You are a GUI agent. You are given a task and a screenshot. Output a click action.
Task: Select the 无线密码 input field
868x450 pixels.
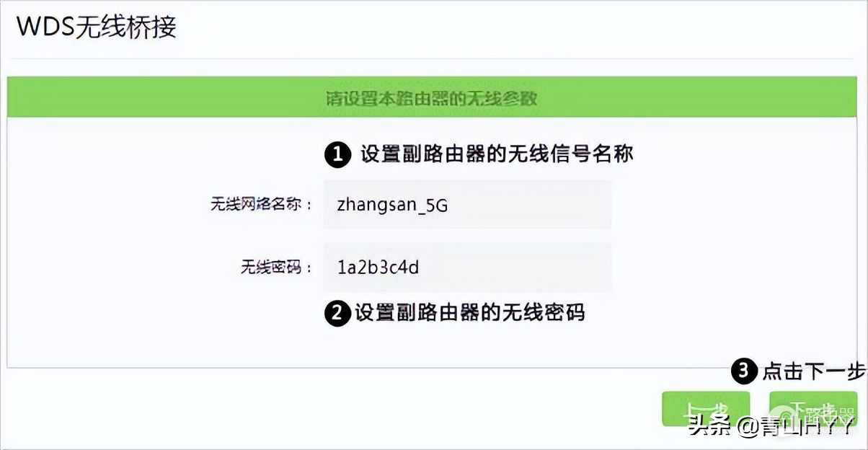point(468,268)
